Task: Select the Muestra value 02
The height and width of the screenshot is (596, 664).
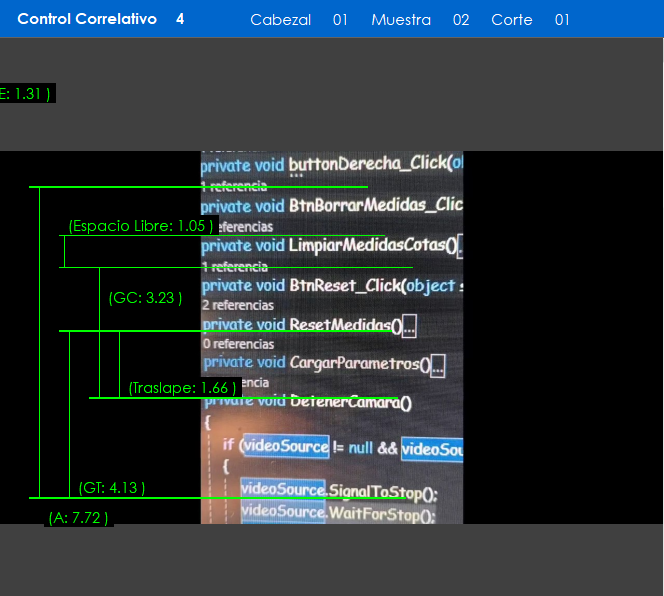Action: 460,20
